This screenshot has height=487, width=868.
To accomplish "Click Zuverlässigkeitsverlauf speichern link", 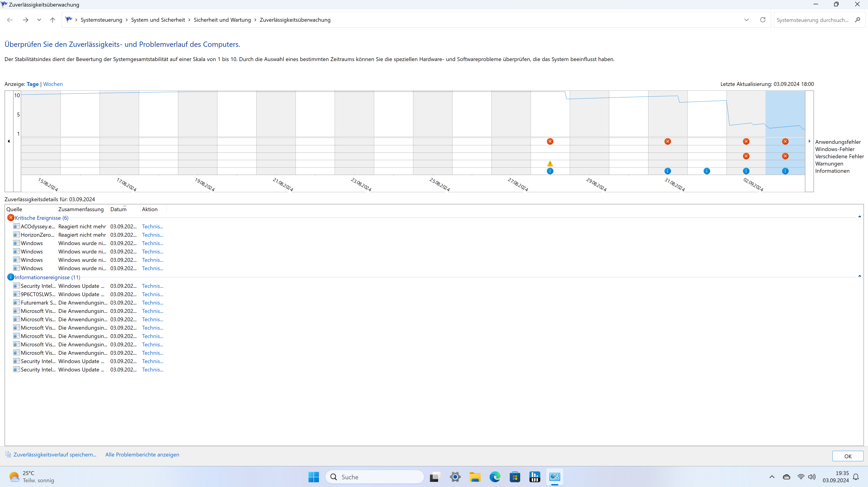I will [x=55, y=455].
